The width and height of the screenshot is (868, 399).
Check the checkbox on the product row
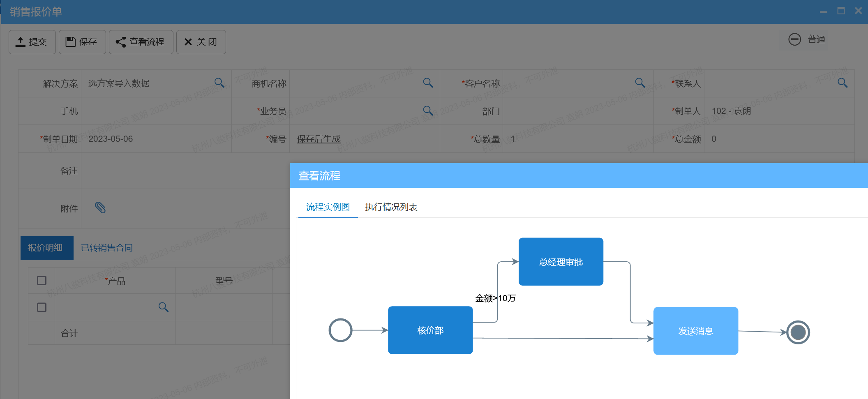point(41,307)
